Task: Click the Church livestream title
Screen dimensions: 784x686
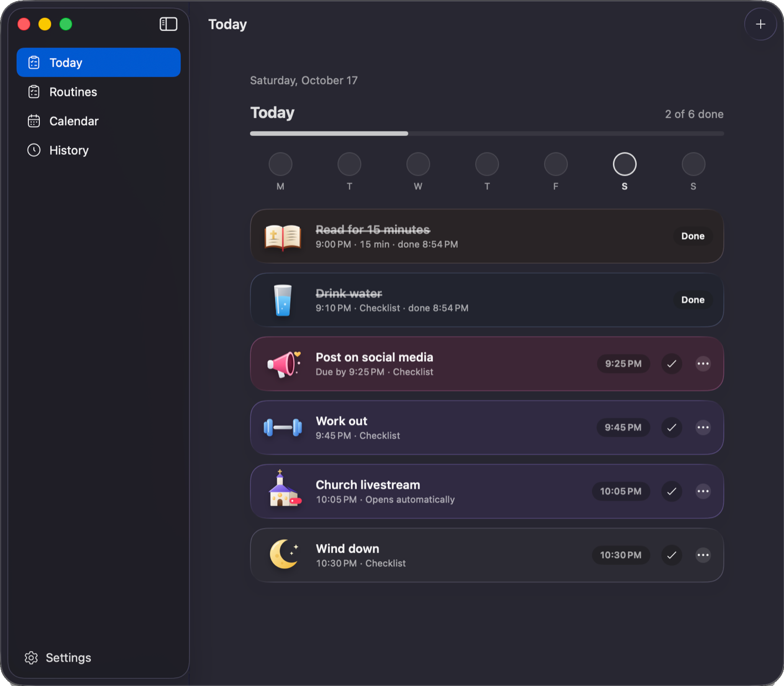Action: pyautogui.click(x=368, y=485)
